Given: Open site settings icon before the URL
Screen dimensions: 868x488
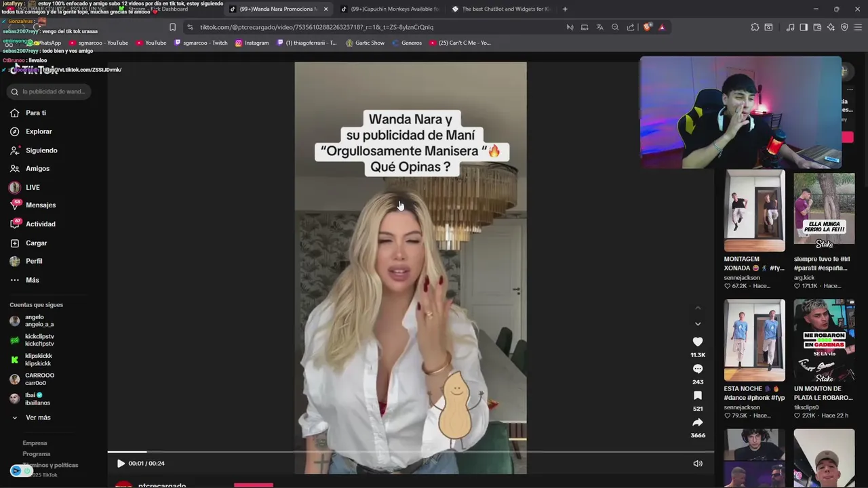Looking at the screenshot, I should coord(190,27).
